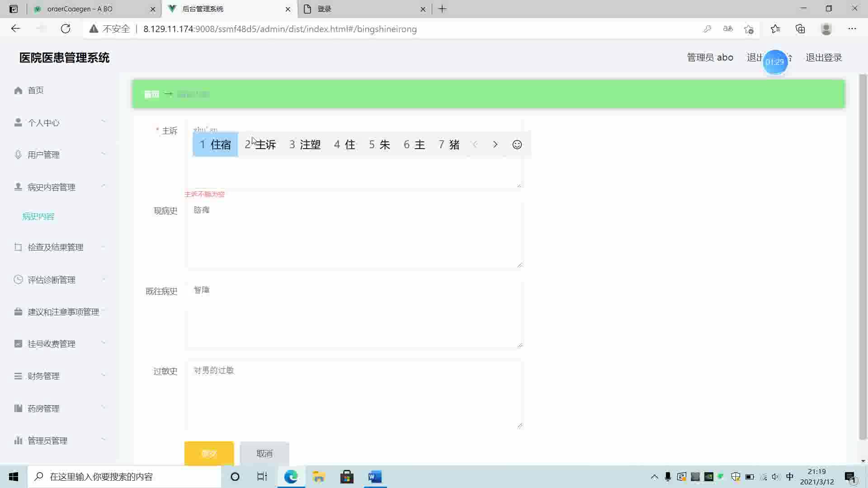868x488 pixels.
Task: Go back in browser history
Action: 16,29
